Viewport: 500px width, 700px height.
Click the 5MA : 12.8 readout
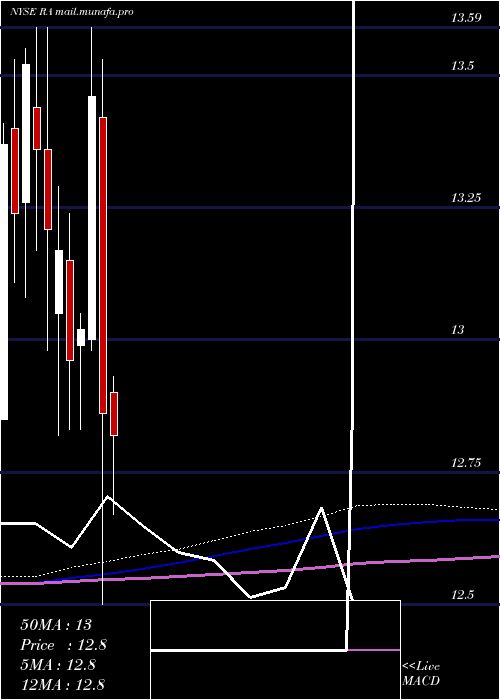click(58, 665)
